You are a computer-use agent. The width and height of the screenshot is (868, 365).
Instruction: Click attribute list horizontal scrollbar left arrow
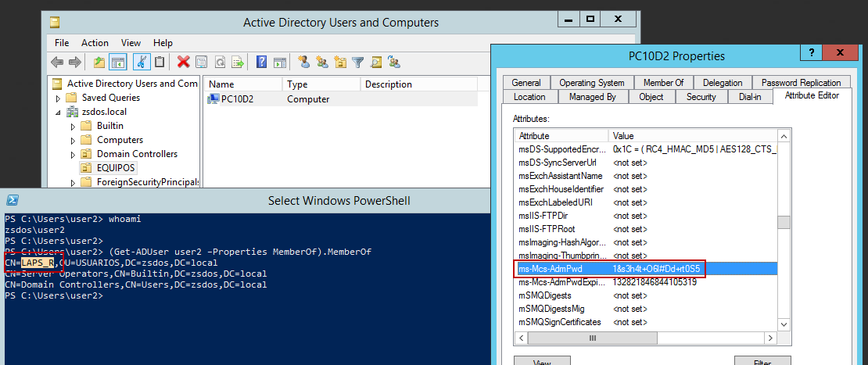coord(521,338)
